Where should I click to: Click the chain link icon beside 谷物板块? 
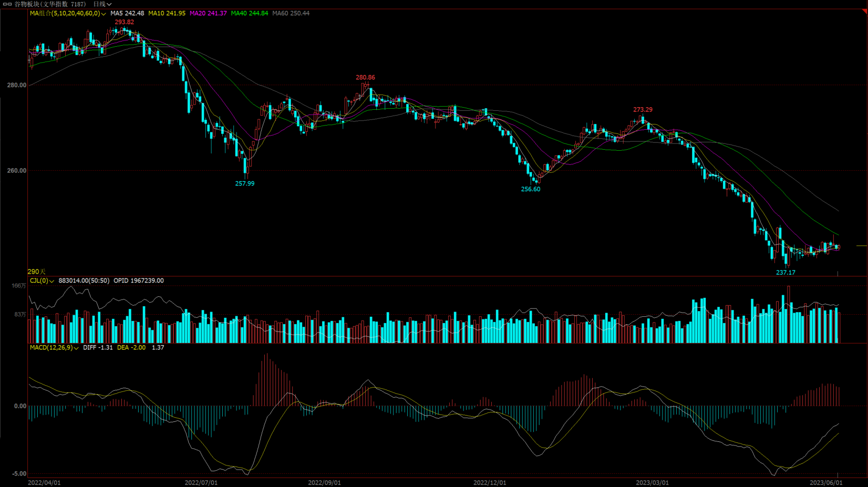[7, 4]
